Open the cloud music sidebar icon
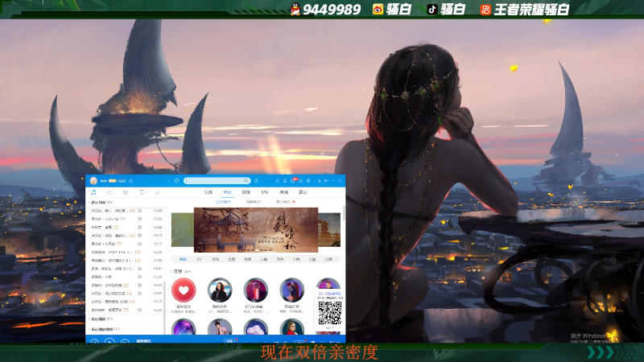This screenshot has width=644, height=362. [109, 192]
